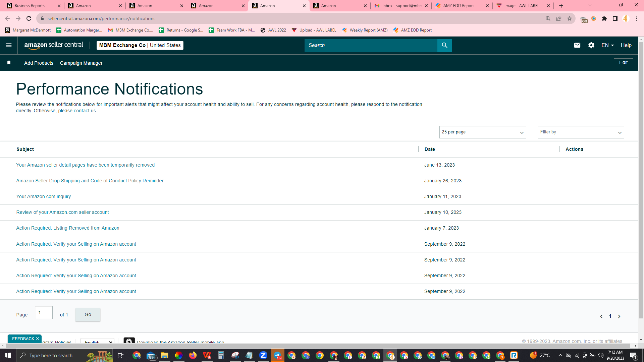Click the Edit bookmarks button
Image resolution: width=644 pixels, height=362 pixels.
[623, 63]
